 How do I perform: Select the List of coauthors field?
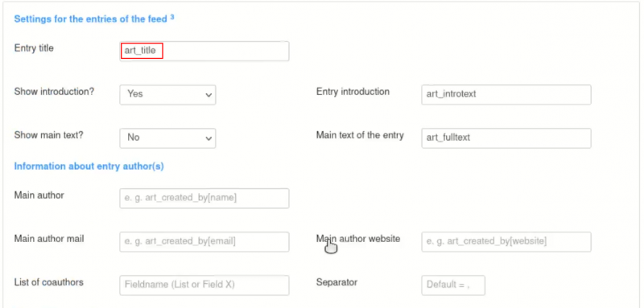204,285
